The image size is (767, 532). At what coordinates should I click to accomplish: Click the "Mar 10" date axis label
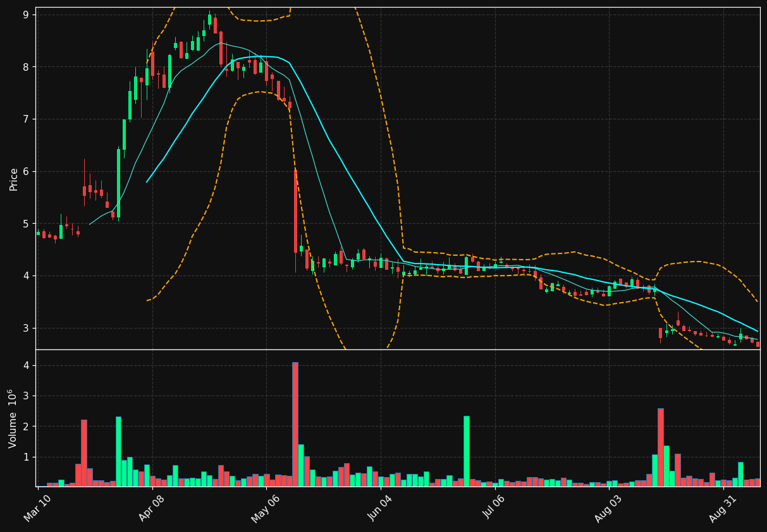tap(38, 508)
